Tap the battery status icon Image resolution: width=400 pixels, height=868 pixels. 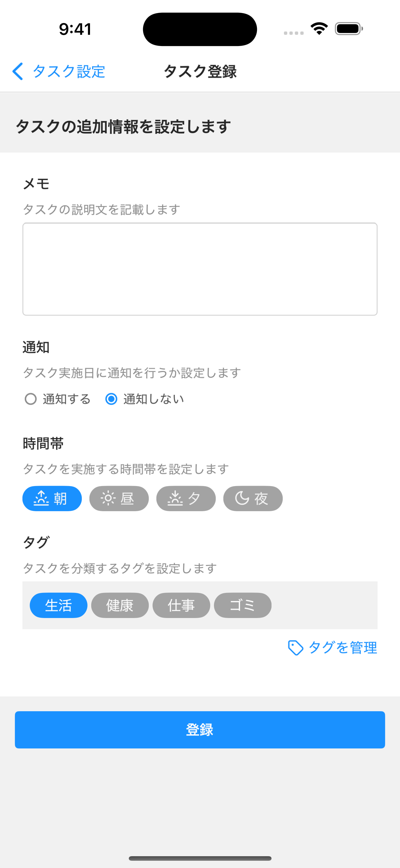pyautogui.click(x=349, y=29)
